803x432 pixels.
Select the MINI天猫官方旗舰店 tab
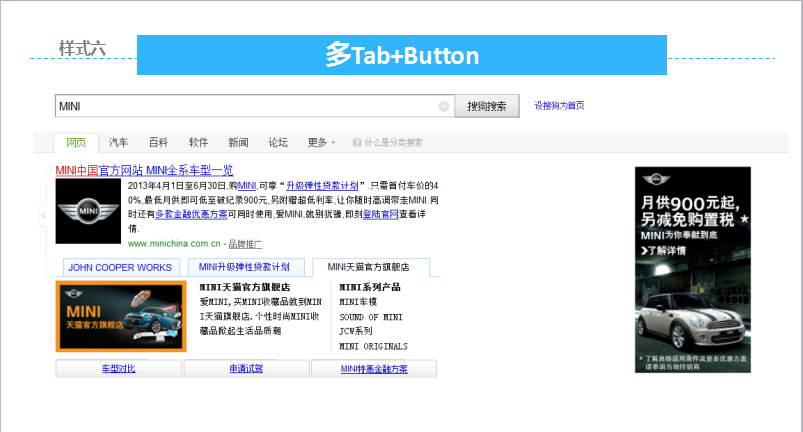point(371,267)
